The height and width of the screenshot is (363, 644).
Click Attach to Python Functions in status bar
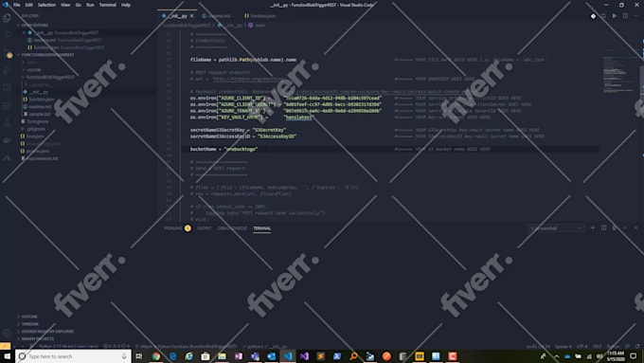coord(187,346)
